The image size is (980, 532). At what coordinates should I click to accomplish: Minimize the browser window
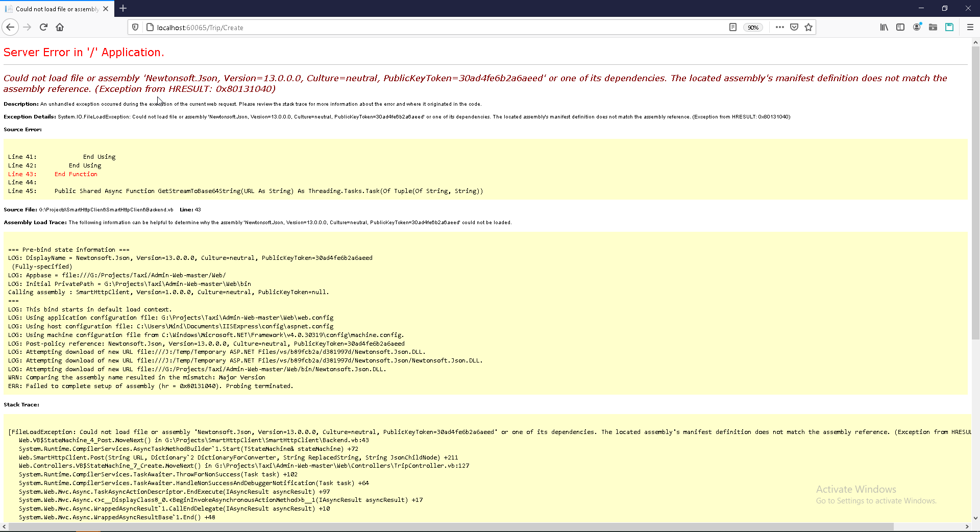click(x=921, y=8)
